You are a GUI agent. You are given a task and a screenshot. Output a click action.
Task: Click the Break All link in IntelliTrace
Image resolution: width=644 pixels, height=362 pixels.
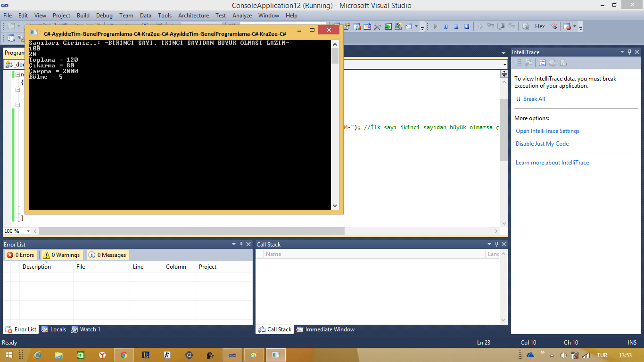coord(534,99)
